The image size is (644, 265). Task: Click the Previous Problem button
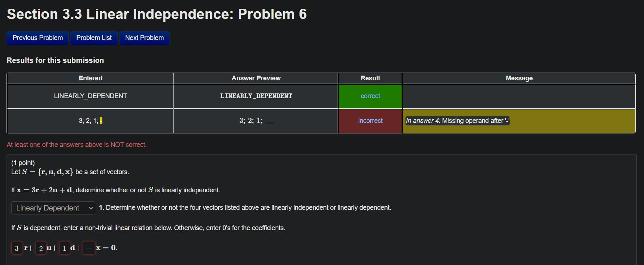[37, 38]
